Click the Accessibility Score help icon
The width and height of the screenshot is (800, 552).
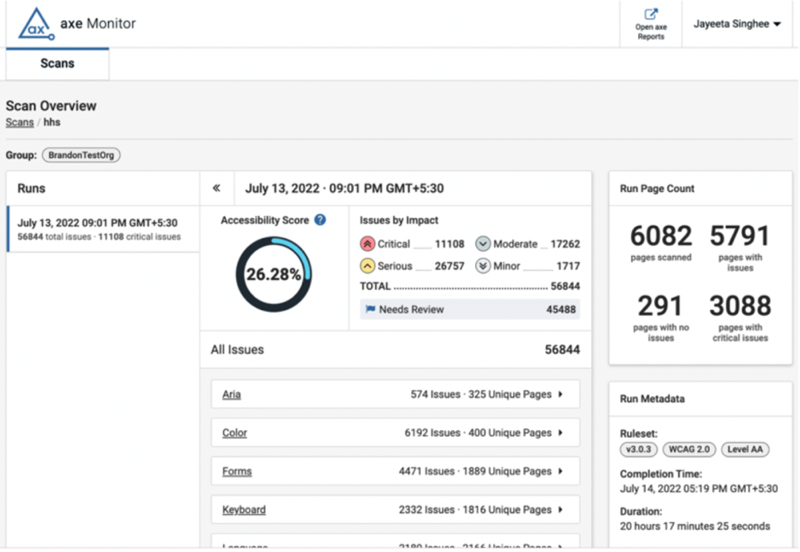320,220
